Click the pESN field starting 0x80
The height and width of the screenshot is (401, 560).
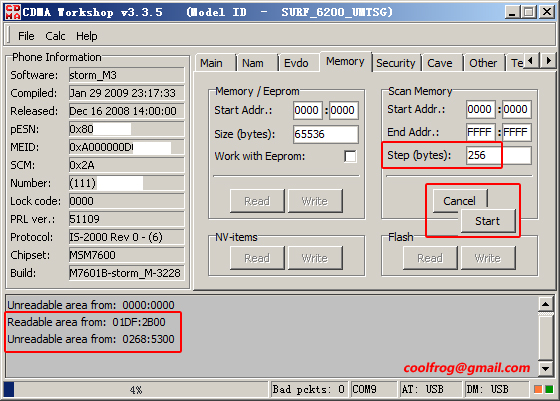coord(126,129)
